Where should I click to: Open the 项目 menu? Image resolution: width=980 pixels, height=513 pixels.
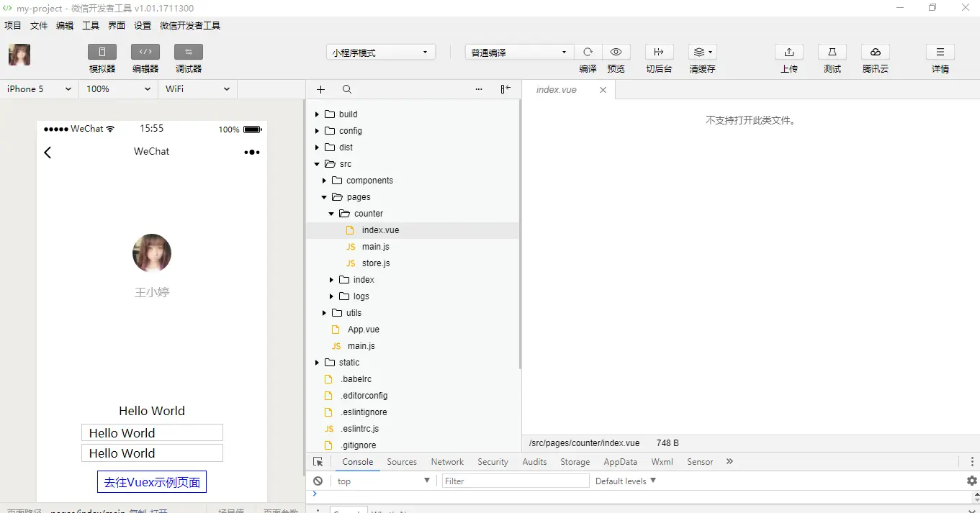pos(13,26)
